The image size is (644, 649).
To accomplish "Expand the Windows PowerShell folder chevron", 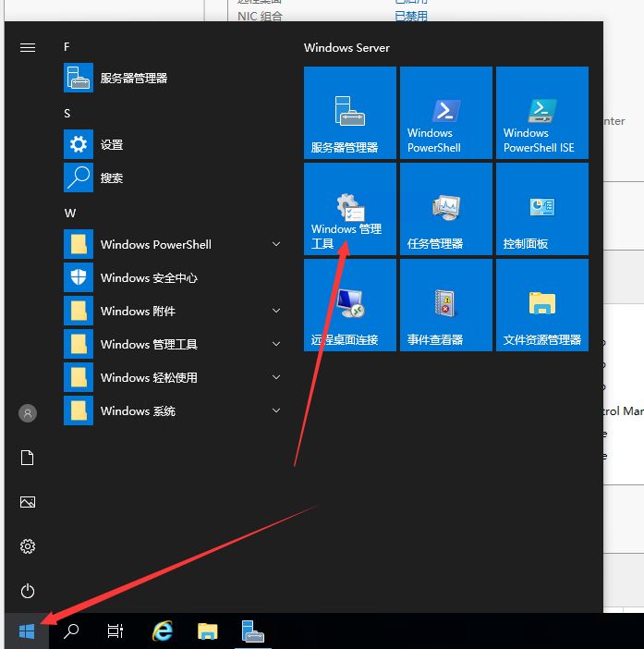I will pyautogui.click(x=276, y=244).
